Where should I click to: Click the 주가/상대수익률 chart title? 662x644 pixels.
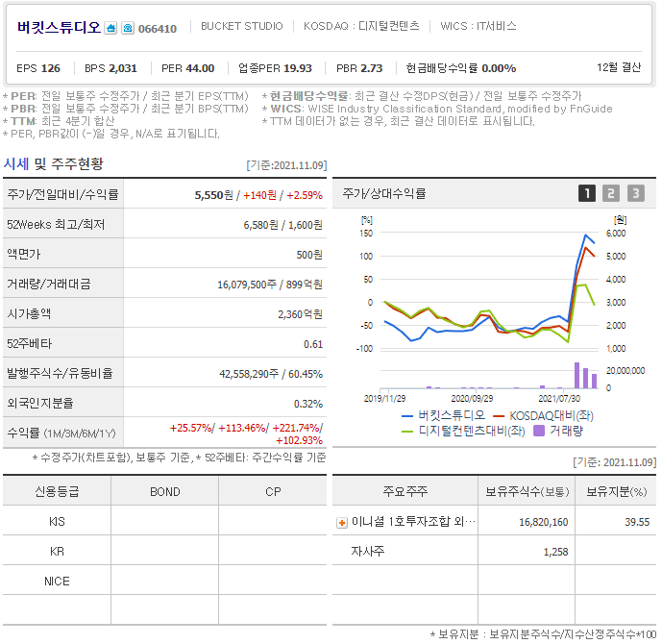(x=383, y=193)
